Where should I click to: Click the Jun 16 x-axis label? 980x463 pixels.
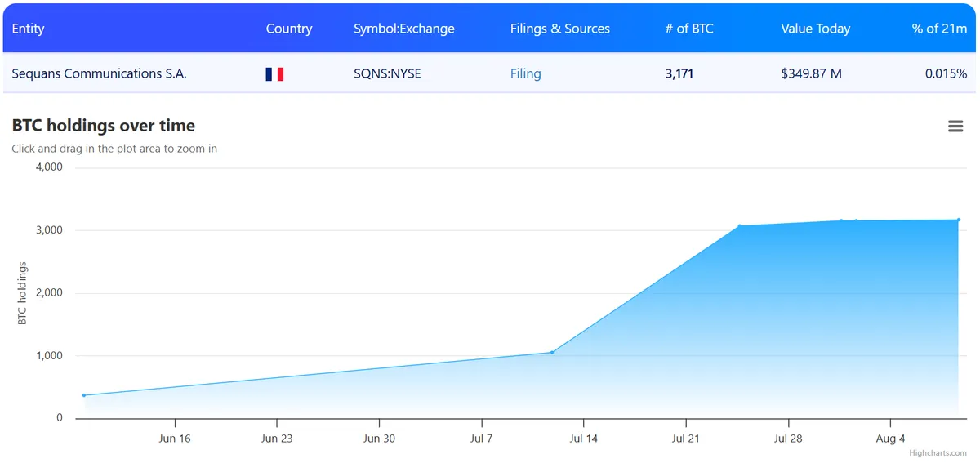[x=175, y=439]
